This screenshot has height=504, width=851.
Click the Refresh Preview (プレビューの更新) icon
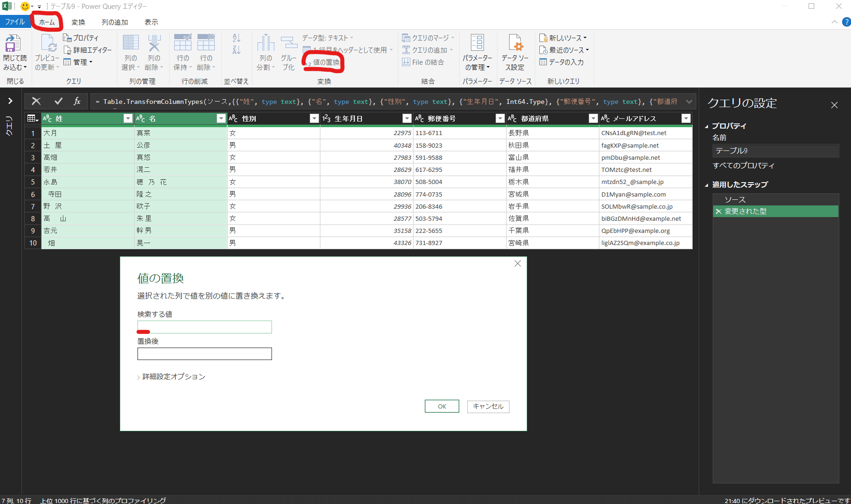(48, 44)
